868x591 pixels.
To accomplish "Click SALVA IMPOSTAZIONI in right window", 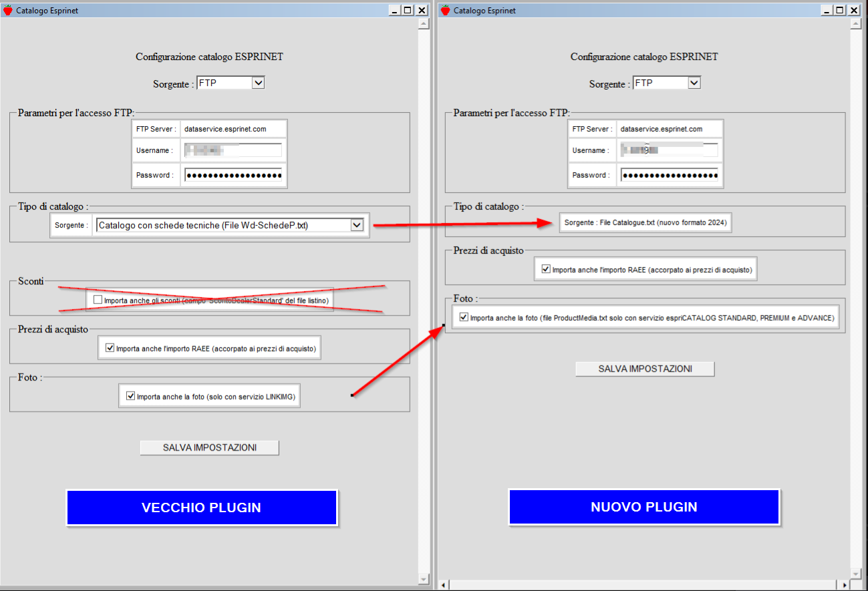I will pyautogui.click(x=645, y=369).
